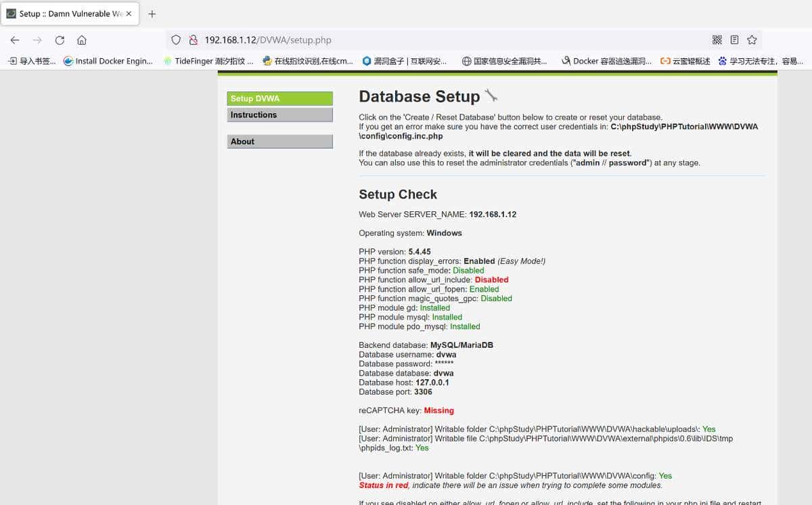
Task: Select the Setup DVWA menu item
Action: (x=279, y=99)
